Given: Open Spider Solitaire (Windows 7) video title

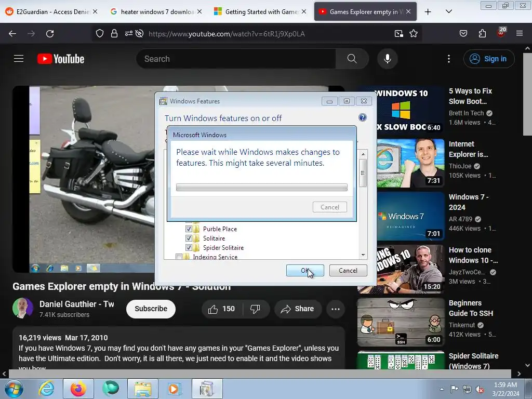Looking at the screenshot, I should [474, 361].
